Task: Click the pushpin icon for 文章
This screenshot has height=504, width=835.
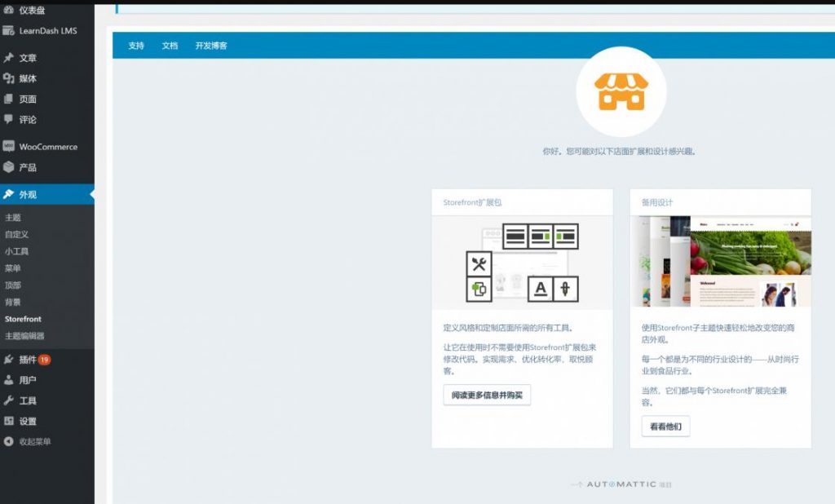Action: coord(8,58)
